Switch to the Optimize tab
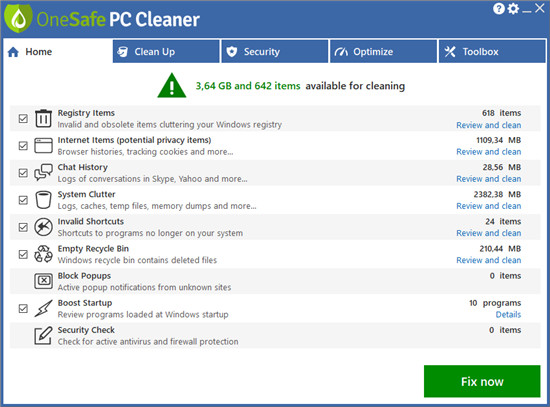Viewport: 550px width, 407px height. (384, 52)
